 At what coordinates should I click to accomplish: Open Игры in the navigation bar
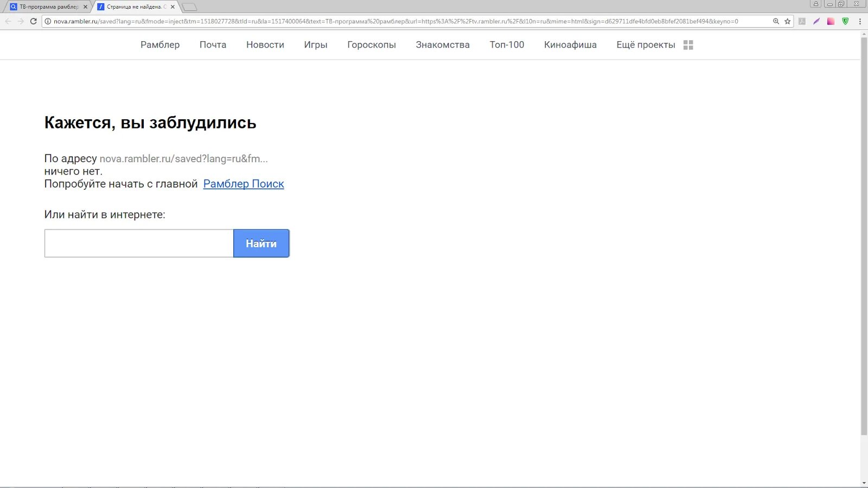click(316, 45)
